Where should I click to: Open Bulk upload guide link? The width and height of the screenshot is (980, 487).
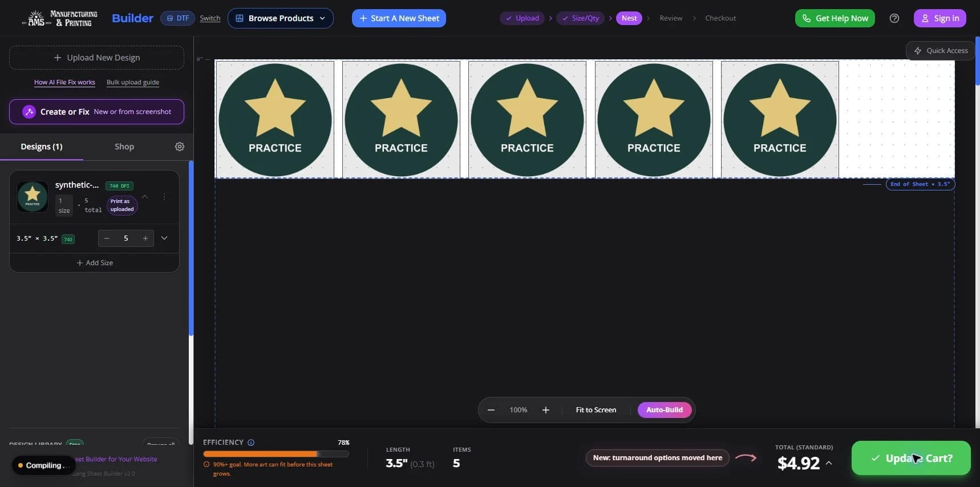[x=133, y=82]
